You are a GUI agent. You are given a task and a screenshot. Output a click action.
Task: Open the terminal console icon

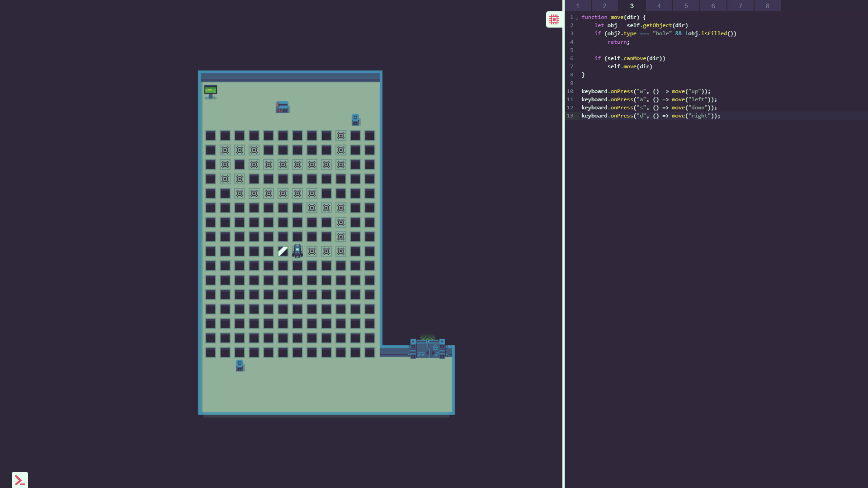[19, 480]
